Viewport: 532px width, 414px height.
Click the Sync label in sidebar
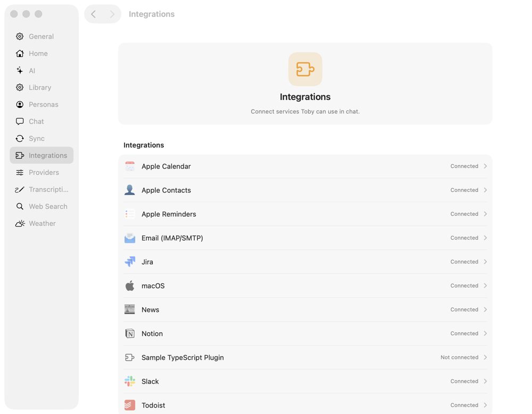click(37, 138)
